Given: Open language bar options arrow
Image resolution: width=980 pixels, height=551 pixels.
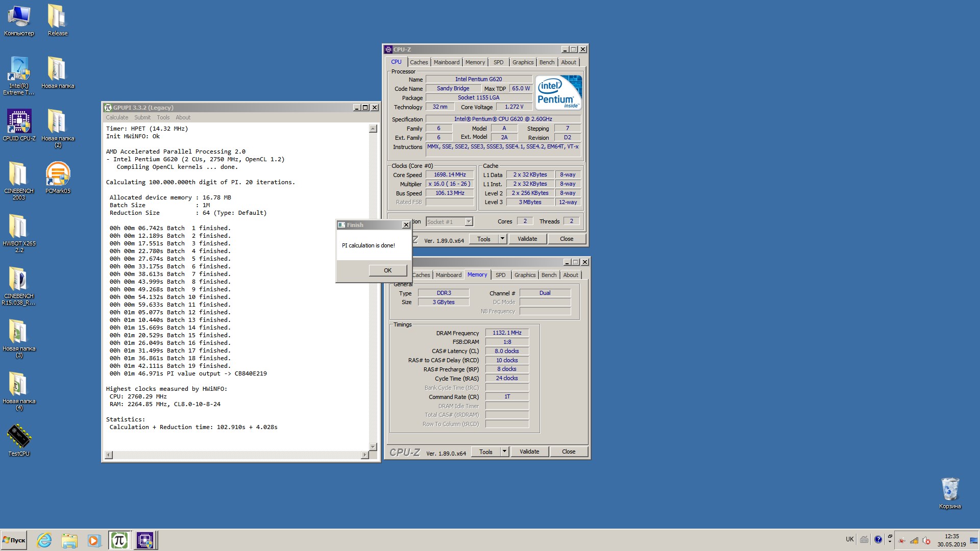Looking at the screenshot, I should click(x=890, y=542).
